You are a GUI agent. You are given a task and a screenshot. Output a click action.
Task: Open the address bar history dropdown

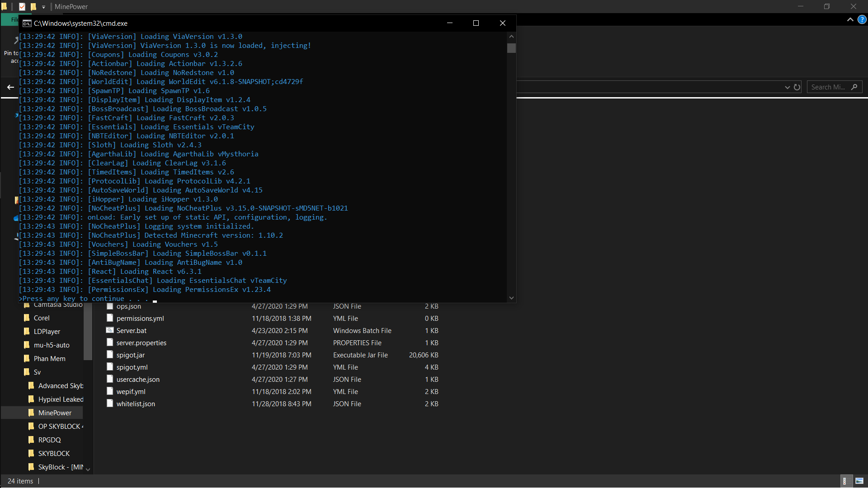[787, 87]
